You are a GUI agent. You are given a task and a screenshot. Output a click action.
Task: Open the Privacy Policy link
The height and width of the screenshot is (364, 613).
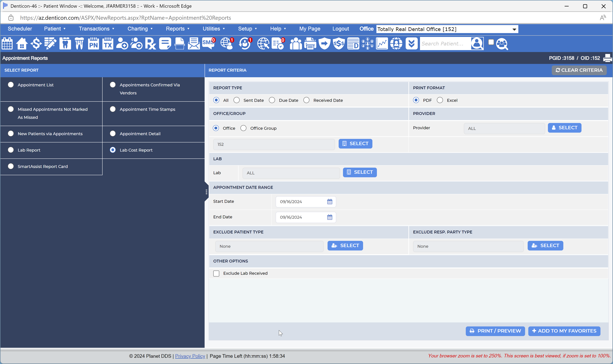pos(190,356)
